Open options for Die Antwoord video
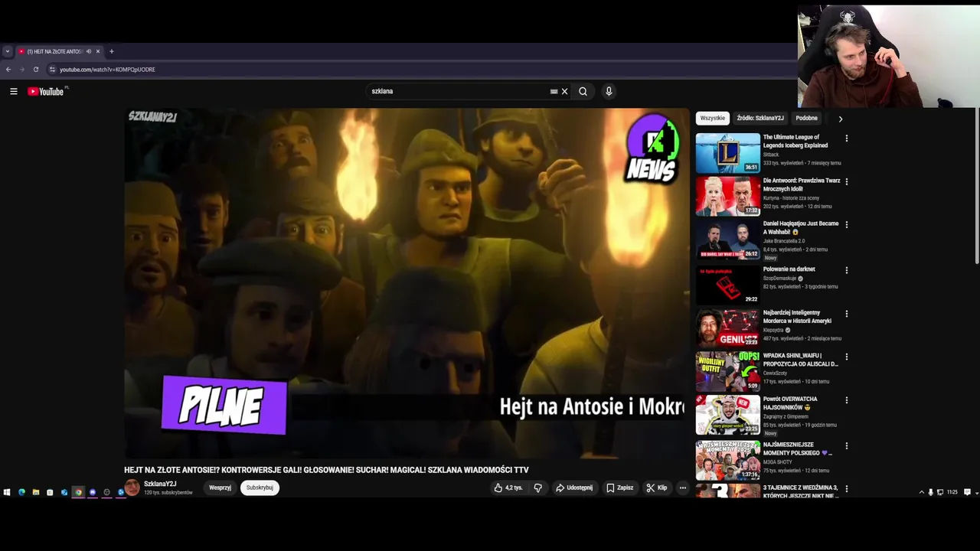 coord(846,181)
